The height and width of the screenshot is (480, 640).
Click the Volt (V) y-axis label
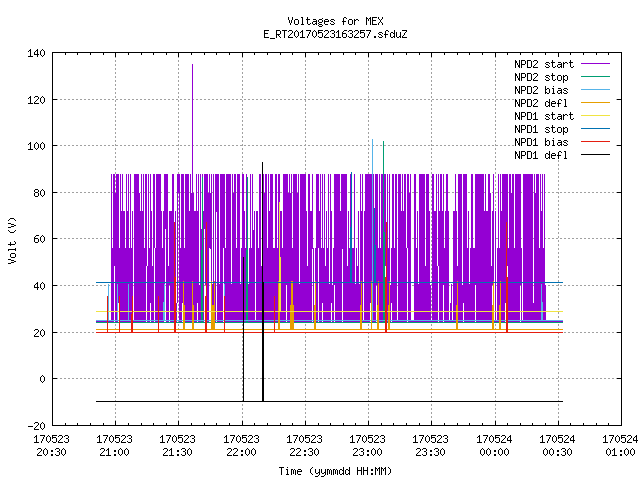pos(12,240)
